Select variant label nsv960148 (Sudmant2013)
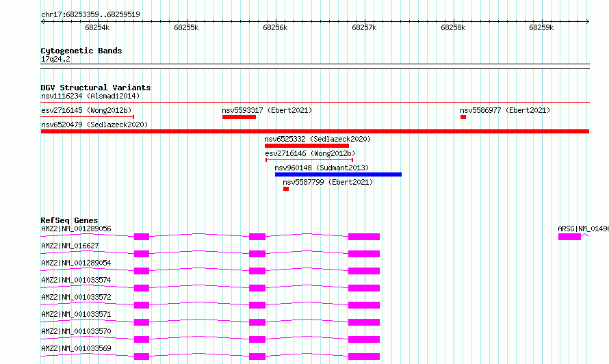609x364 pixels. click(322, 168)
